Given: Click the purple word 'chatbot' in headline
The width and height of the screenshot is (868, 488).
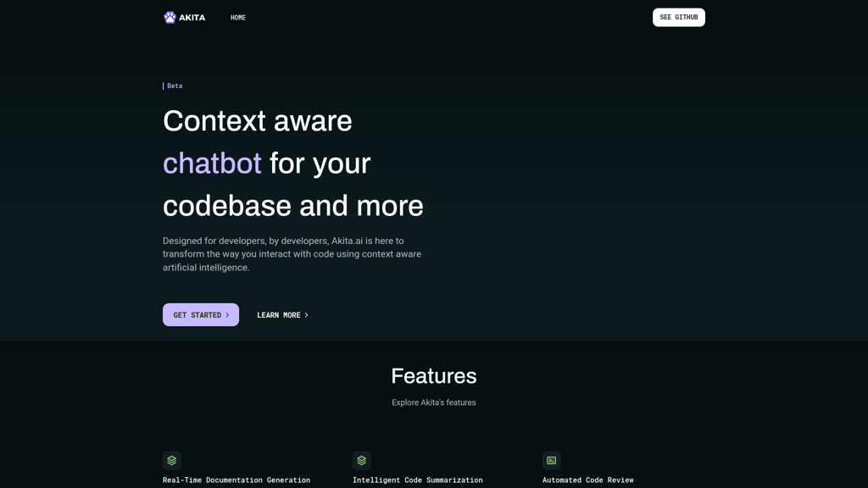Looking at the screenshot, I should coord(212,164).
